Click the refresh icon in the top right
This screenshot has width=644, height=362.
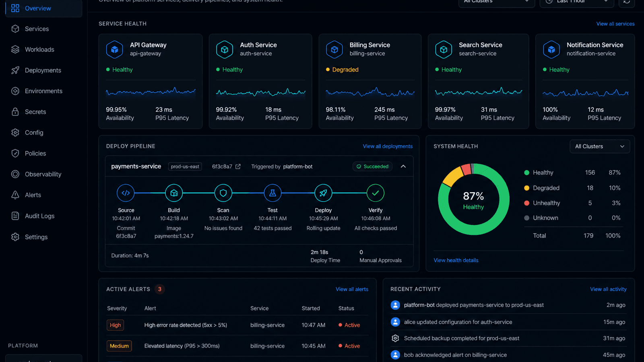tap(627, 2)
